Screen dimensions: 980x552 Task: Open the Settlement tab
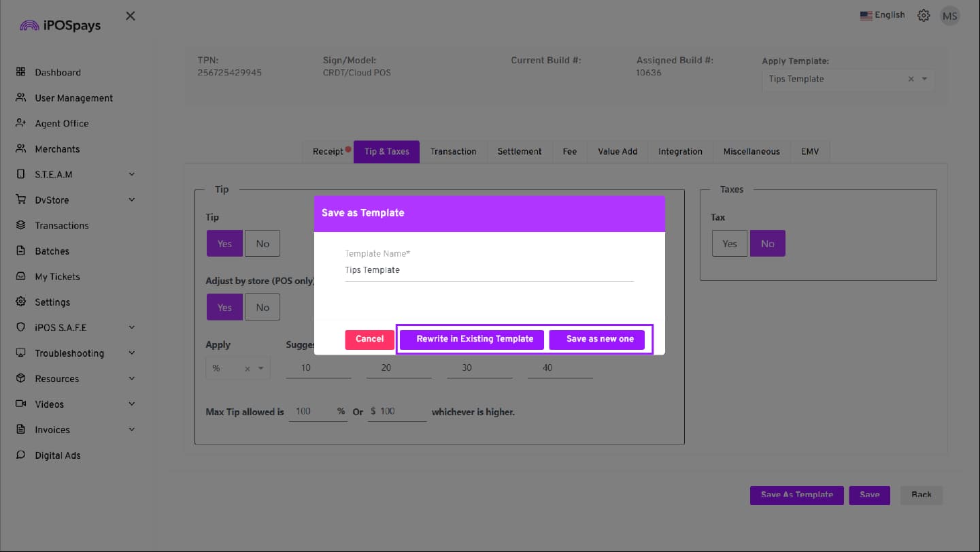pyautogui.click(x=519, y=152)
